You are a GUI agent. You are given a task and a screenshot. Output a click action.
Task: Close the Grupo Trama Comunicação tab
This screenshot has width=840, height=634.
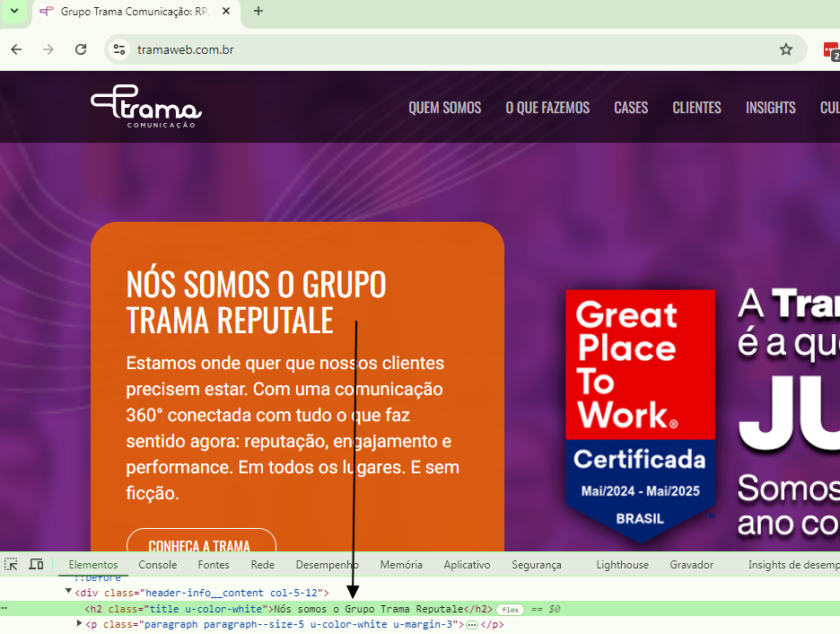tap(226, 11)
